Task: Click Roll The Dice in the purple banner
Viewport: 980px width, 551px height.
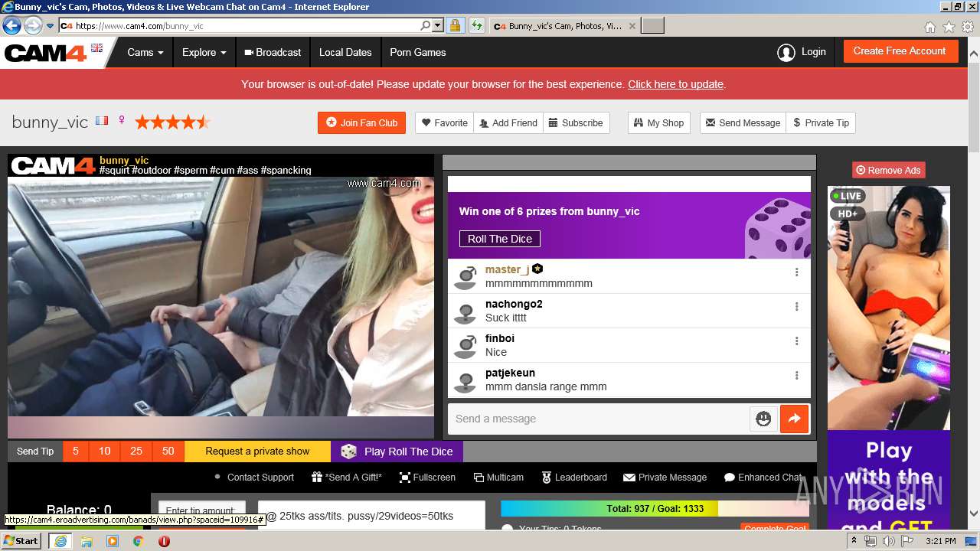Action: tap(500, 239)
